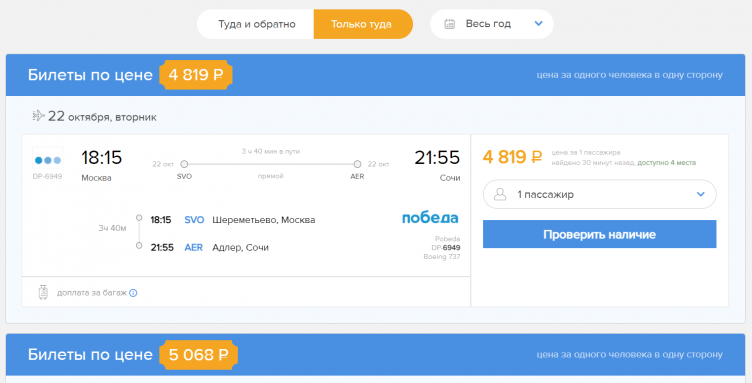Click the passenger person icon
Viewport: 752px width, 383px height.
point(500,194)
